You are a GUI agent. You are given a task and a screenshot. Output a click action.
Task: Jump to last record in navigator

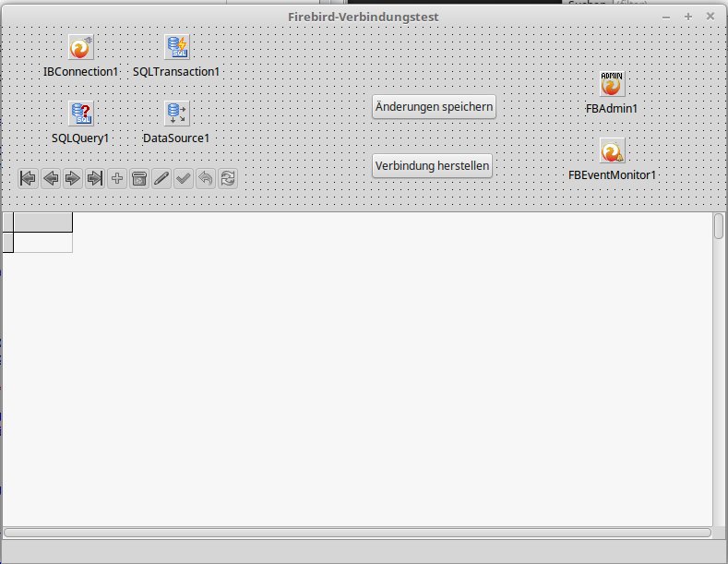tap(95, 178)
